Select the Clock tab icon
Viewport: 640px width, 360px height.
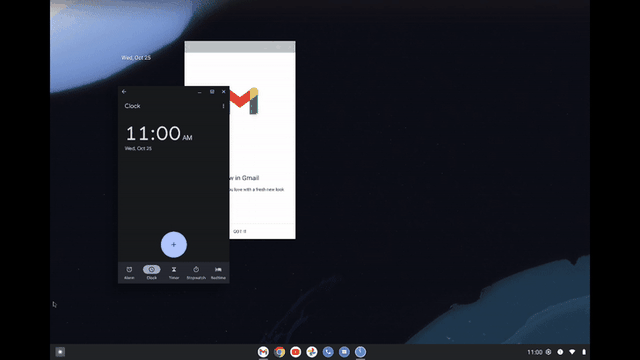point(151,269)
